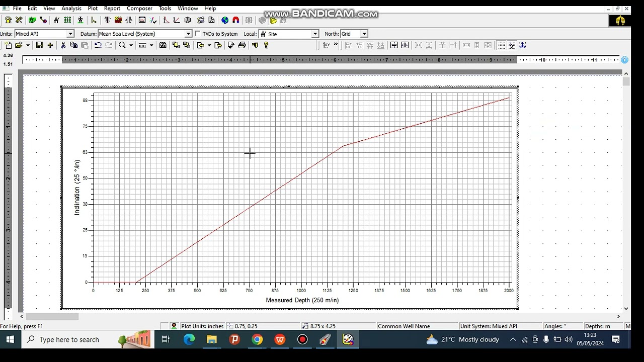
Task: Click the printer icon
Action: click(242, 45)
